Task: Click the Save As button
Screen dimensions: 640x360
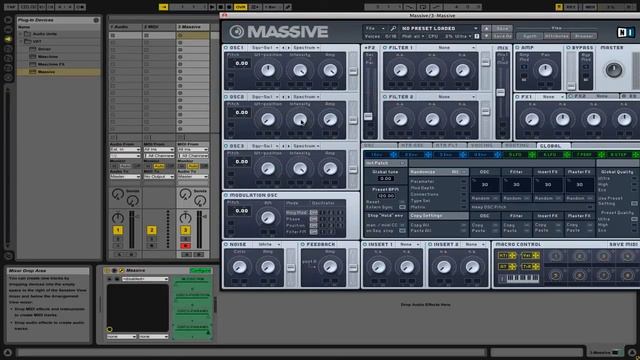Action: tap(502, 36)
